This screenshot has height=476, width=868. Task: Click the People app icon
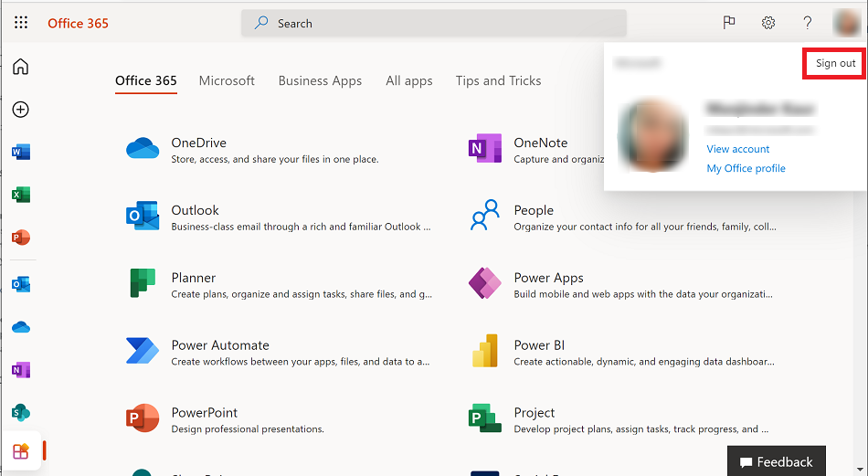coord(485,216)
